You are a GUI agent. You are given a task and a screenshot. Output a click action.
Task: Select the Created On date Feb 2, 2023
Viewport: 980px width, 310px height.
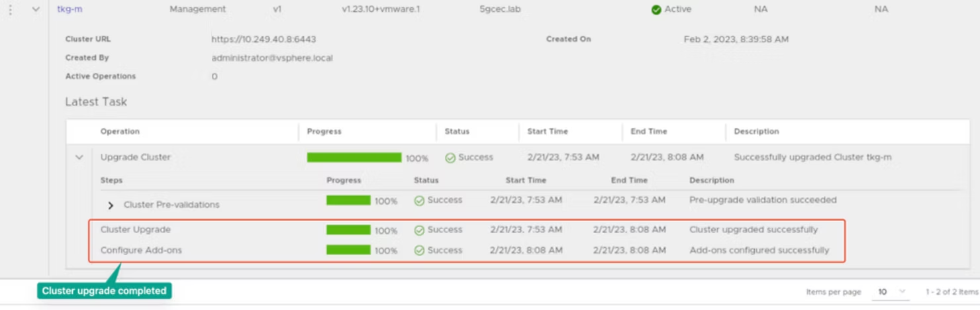[x=736, y=39]
